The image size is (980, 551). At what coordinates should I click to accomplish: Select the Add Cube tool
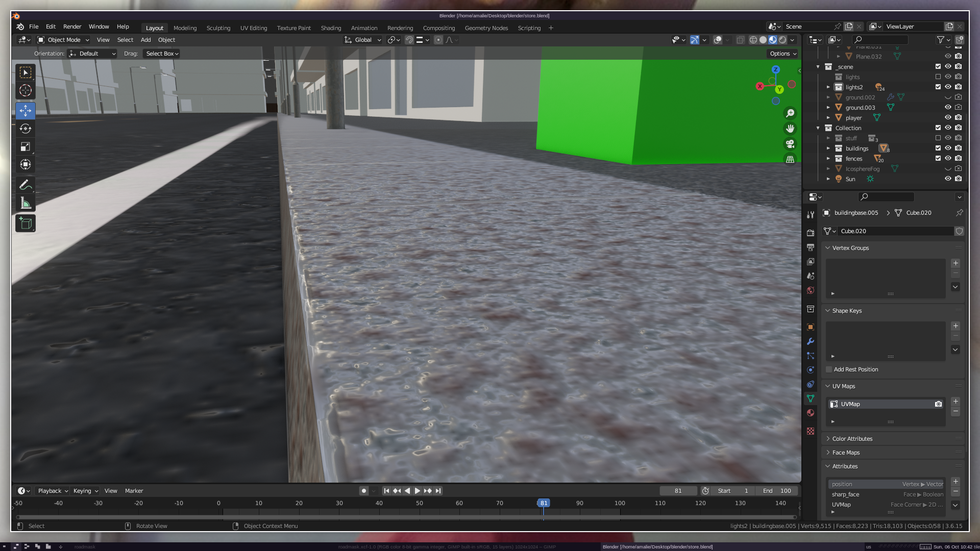[26, 223]
